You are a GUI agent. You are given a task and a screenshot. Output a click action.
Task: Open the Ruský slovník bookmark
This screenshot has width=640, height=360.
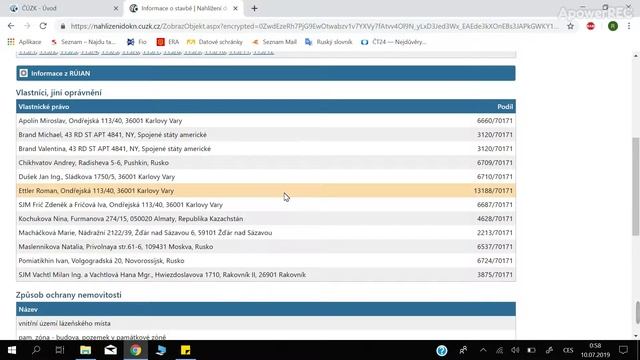pos(329,42)
